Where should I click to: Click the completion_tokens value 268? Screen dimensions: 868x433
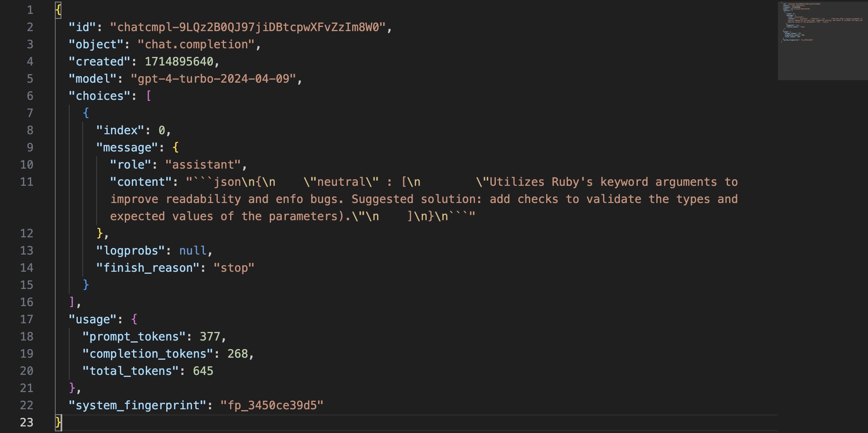coord(237,354)
